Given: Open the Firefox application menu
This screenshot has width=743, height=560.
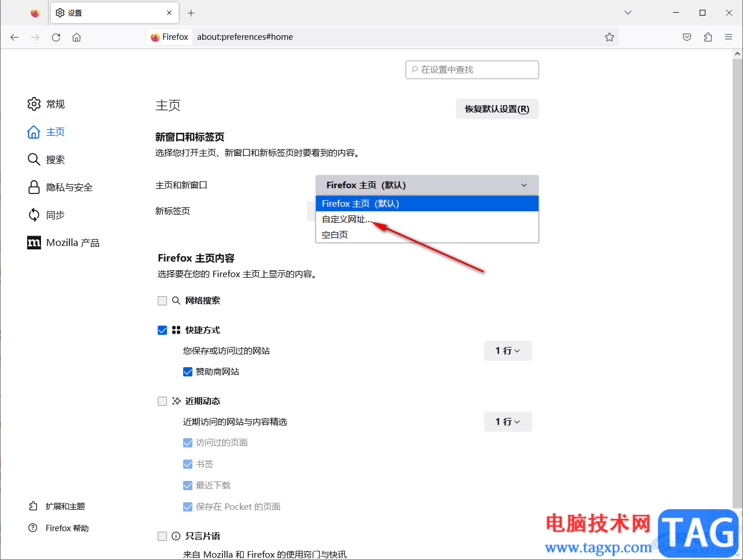Looking at the screenshot, I should coord(729,37).
